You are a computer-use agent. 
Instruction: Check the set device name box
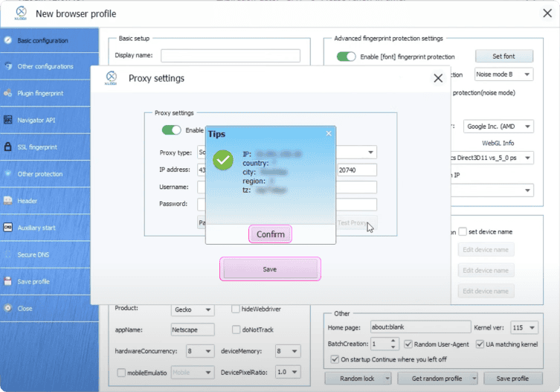click(463, 231)
